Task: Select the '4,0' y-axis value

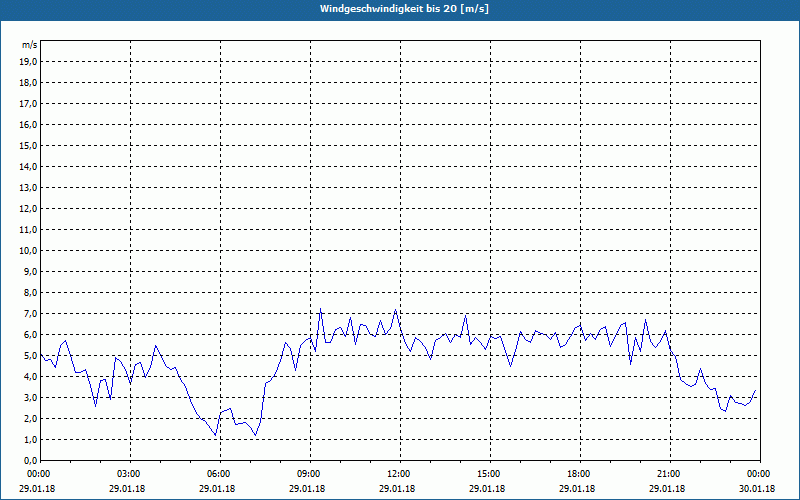Action: 31,377
